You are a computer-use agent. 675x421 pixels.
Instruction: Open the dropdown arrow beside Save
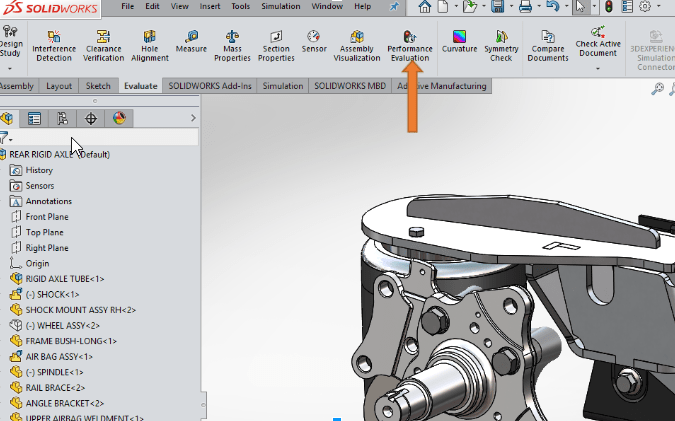[511, 6]
